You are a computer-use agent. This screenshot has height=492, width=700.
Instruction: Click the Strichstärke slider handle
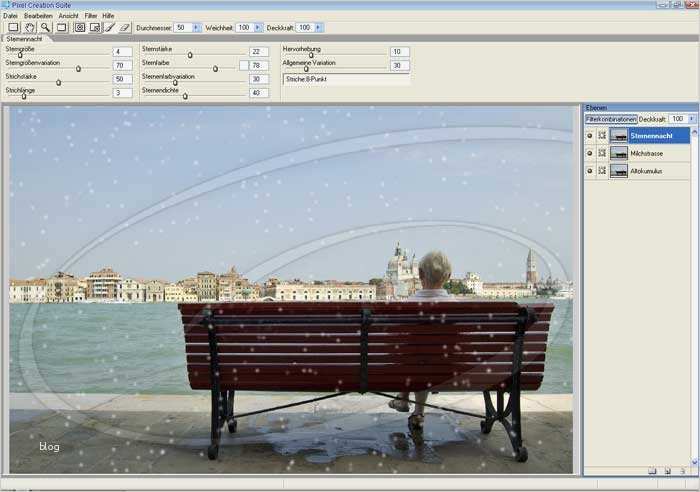[x=58, y=83]
